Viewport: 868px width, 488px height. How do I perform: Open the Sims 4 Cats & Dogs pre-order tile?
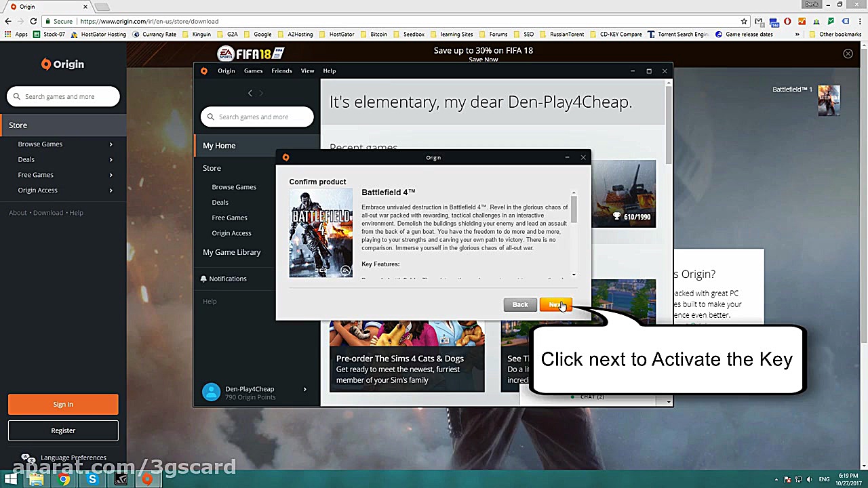(407, 357)
